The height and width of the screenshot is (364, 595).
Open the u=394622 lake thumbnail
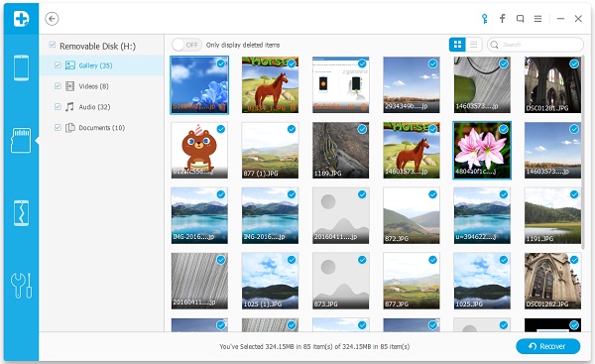(x=482, y=215)
